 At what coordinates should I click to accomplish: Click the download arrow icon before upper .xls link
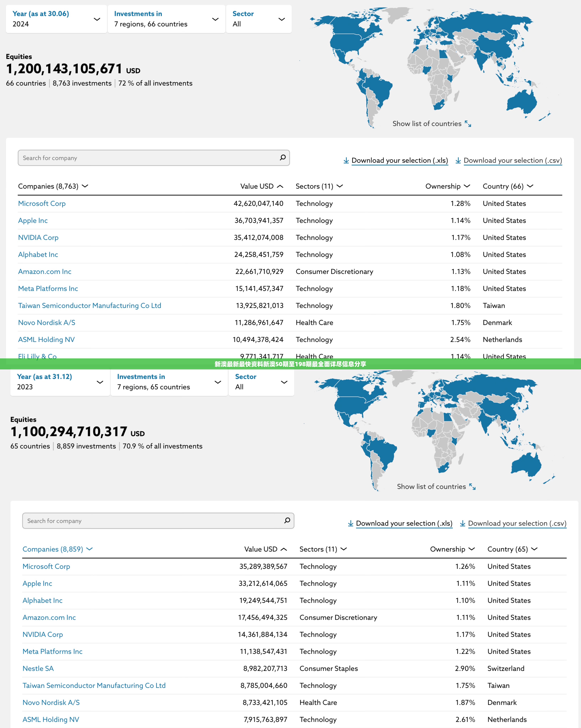346,161
